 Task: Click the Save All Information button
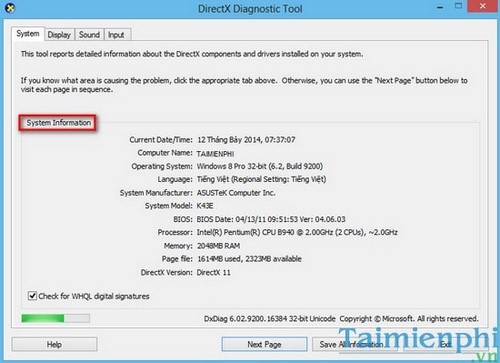pyautogui.click(x=355, y=344)
